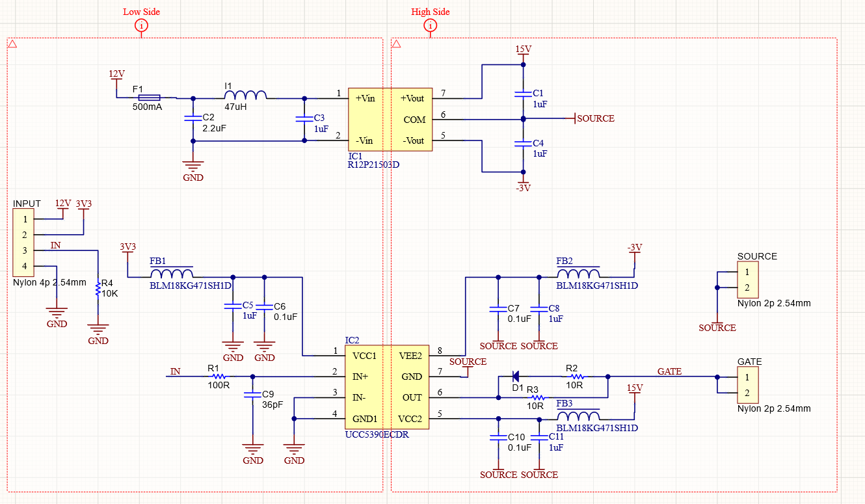This screenshot has width=865, height=504.
Task: Select resistor R4 symbol
Action: coord(98,287)
